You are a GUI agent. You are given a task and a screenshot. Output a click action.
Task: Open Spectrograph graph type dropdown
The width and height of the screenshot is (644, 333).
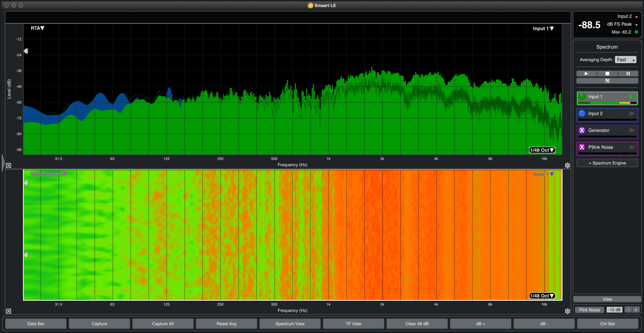pos(48,174)
